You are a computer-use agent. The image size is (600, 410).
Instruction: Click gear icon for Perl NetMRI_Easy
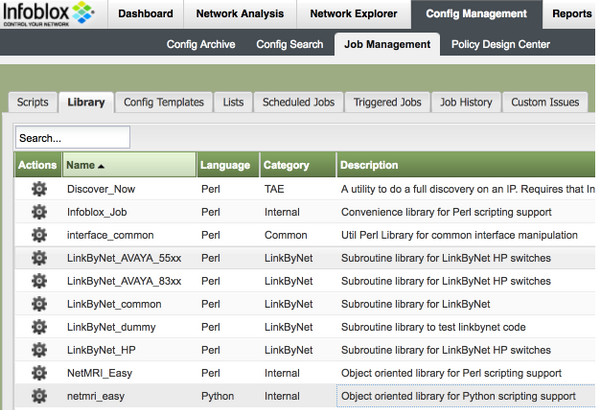39,373
